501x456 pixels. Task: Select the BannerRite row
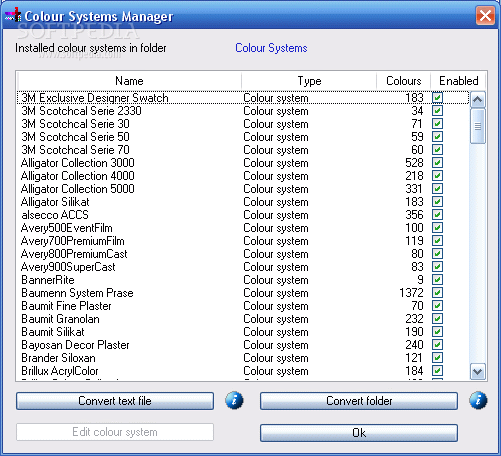pyautogui.click(x=243, y=280)
